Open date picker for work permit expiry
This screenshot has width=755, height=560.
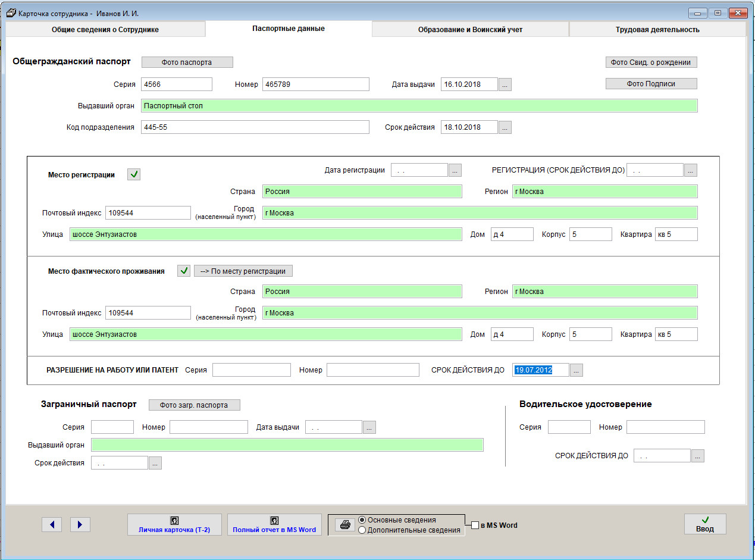[x=576, y=370]
